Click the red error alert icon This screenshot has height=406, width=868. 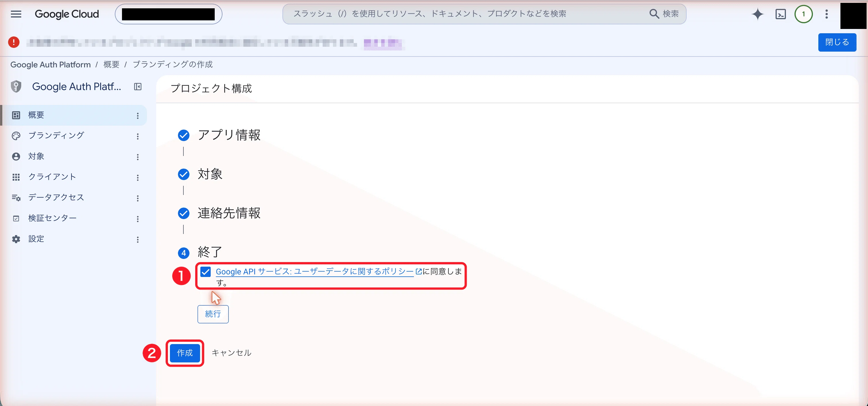tap(14, 42)
